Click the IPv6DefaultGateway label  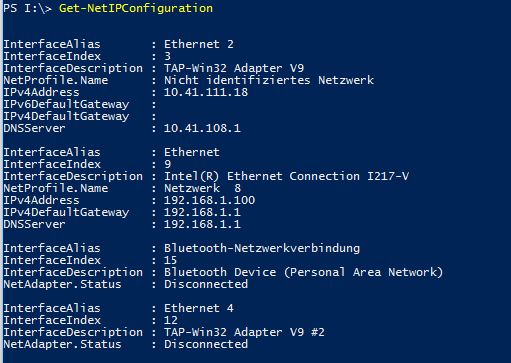[66, 104]
